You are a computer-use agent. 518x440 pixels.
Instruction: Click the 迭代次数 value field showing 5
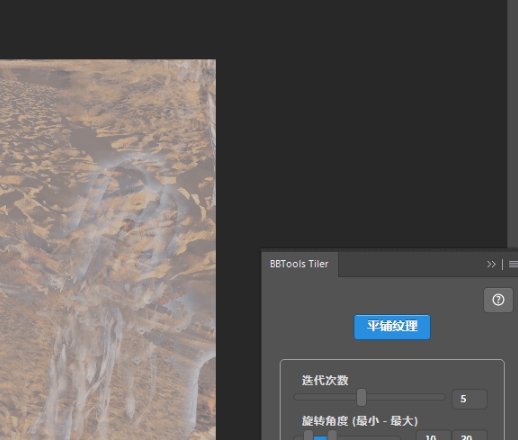[x=469, y=399]
